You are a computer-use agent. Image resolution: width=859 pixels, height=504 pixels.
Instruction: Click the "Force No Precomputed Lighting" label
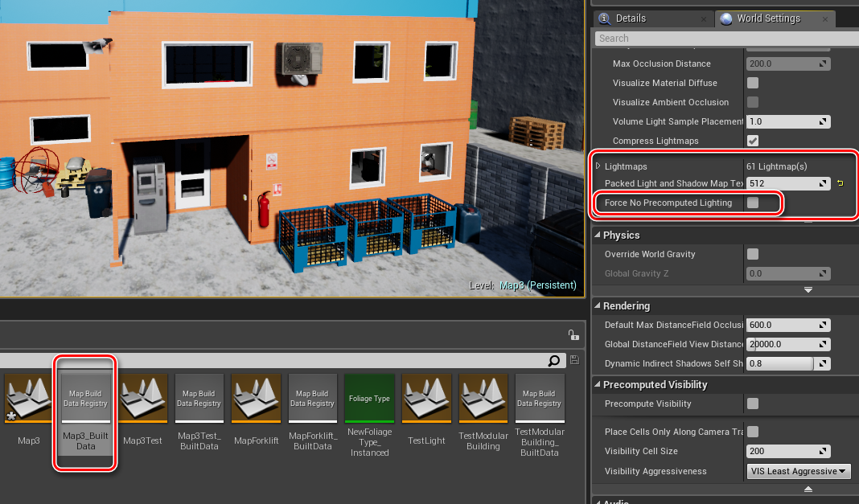click(x=668, y=203)
